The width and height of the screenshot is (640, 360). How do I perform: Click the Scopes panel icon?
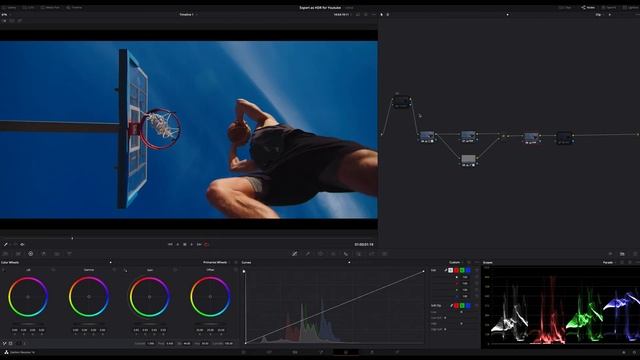click(x=622, y=254)
